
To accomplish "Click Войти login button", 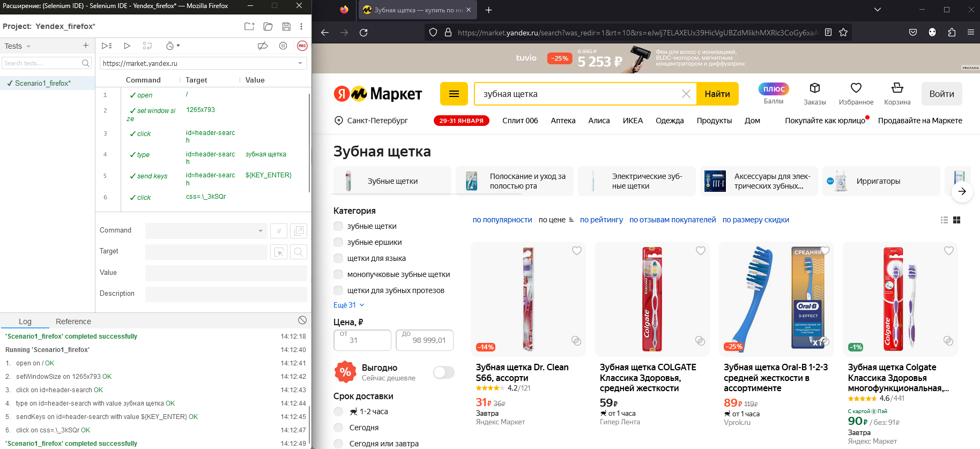I will click(941, 94).
